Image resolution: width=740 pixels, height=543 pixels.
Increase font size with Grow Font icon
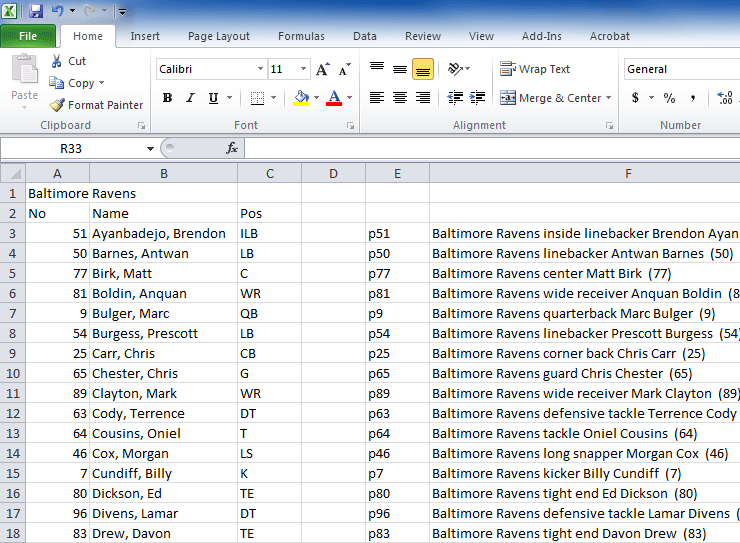[323, 69]
